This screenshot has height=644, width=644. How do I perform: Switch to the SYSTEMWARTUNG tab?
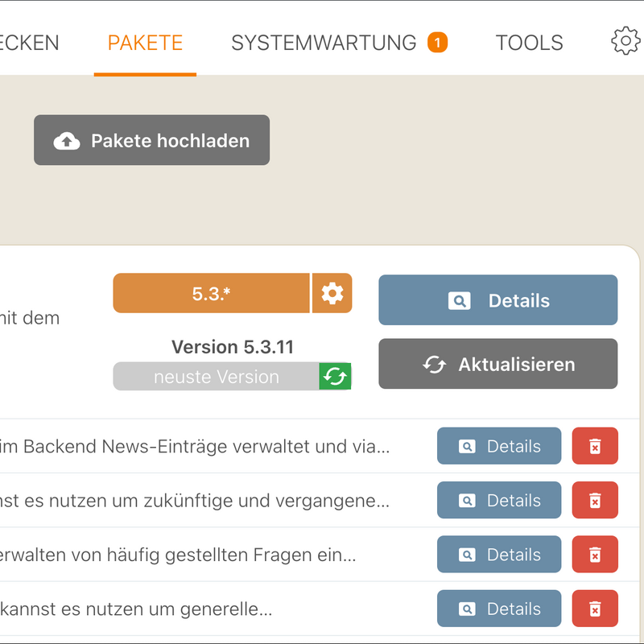tap(324, 43)
